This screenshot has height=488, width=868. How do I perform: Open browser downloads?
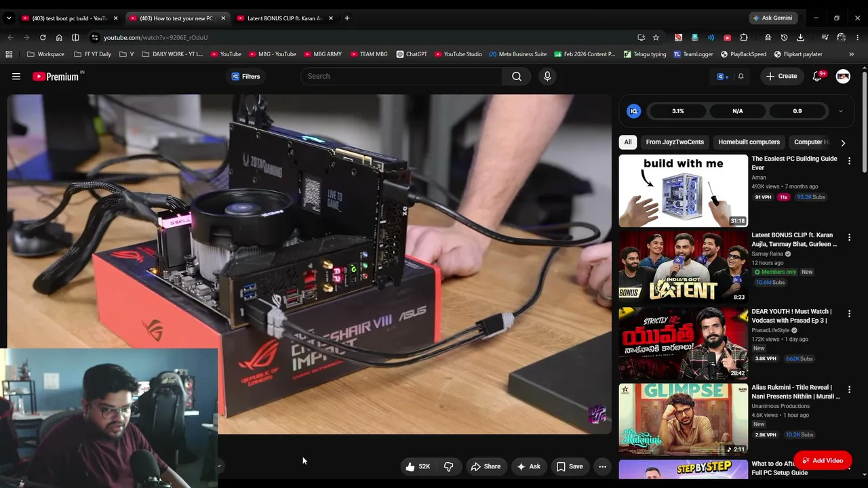click(800, 37)
